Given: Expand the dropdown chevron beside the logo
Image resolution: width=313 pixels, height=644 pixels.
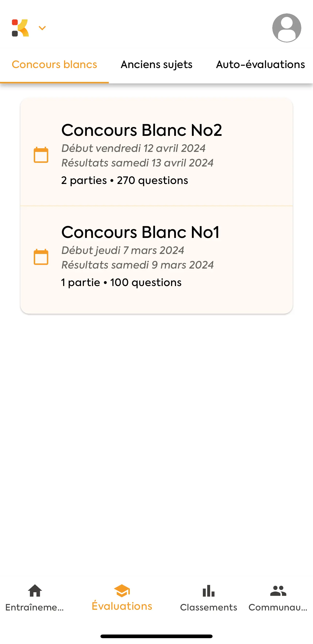Looking at the screenshot, I should point(42,28).
